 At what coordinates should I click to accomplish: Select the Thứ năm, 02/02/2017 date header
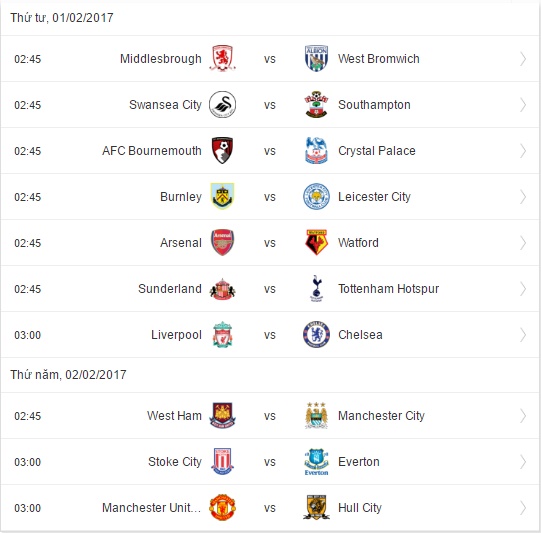pos(68,375)
